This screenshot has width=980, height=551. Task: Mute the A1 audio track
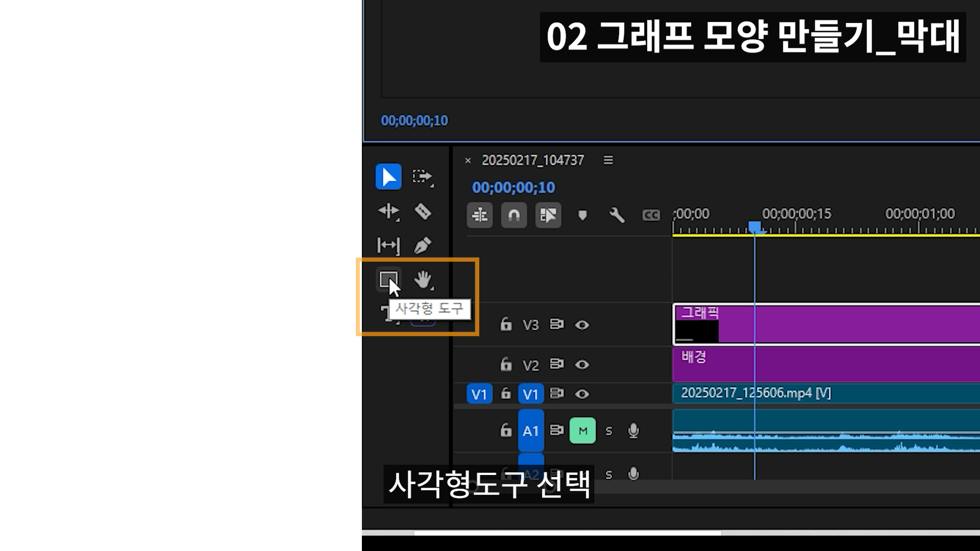[582, 431]
